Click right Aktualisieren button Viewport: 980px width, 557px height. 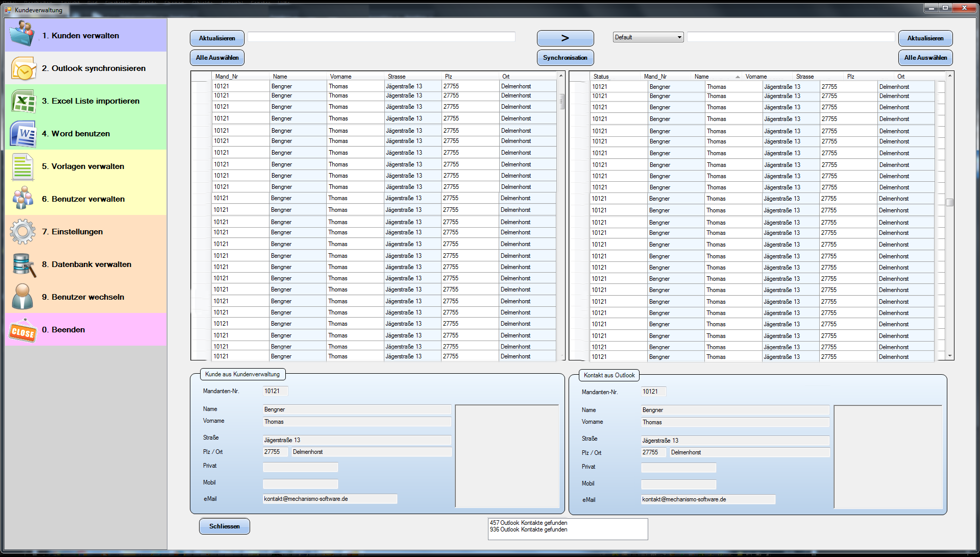pyautogui.click(x=925, y=38)
